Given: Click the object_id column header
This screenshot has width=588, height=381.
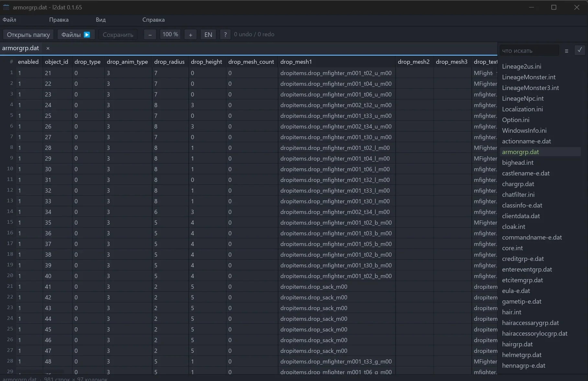Looking at the screenshot, I should point(57,62).
